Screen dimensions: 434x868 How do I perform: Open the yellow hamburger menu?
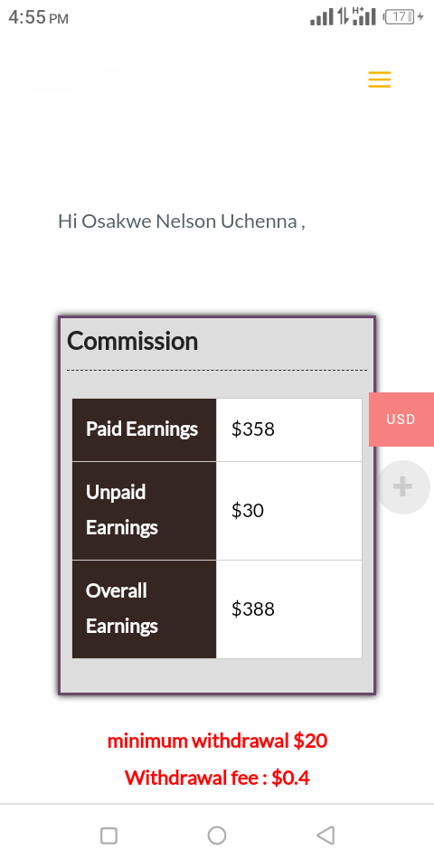tap(380, 80)
